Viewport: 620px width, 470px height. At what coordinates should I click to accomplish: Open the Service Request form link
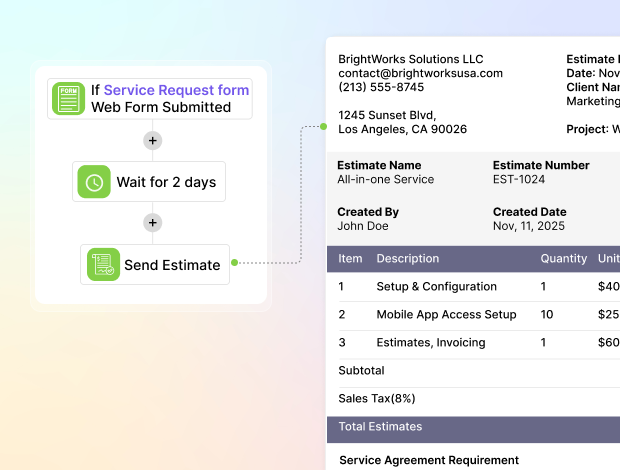176,90
